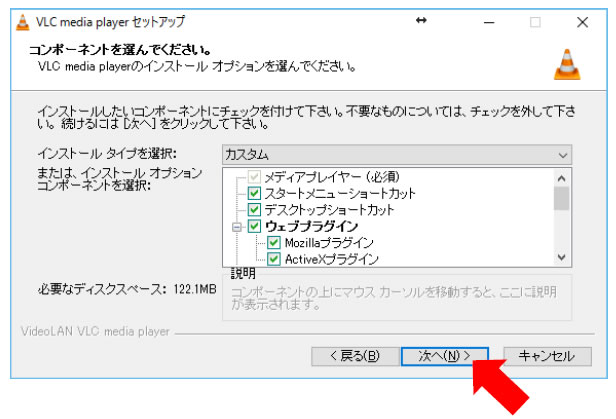Open the install type dropdown showing カスタム
616x419 pixels.
click(x=397, y=155)
